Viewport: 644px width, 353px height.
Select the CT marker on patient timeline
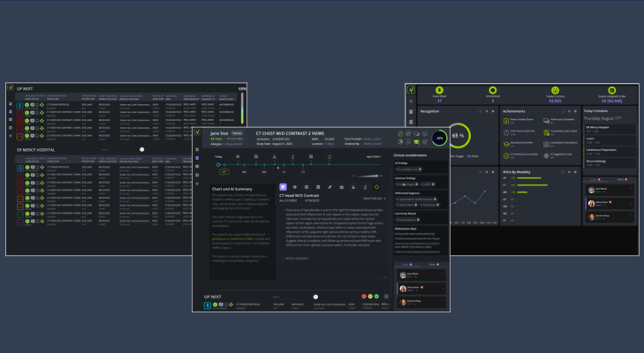pyautogui.click(x=224, y=171)
